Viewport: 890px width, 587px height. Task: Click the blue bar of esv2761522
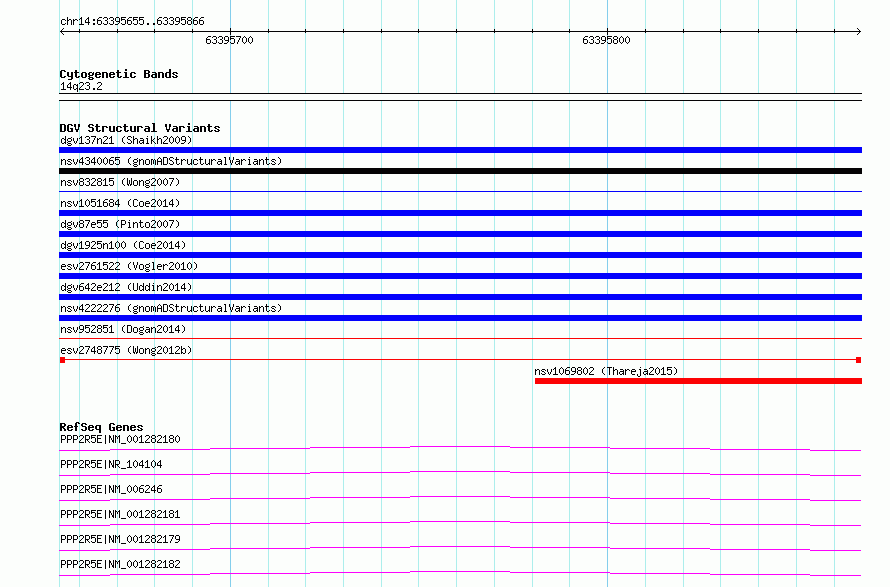[460, 276]
